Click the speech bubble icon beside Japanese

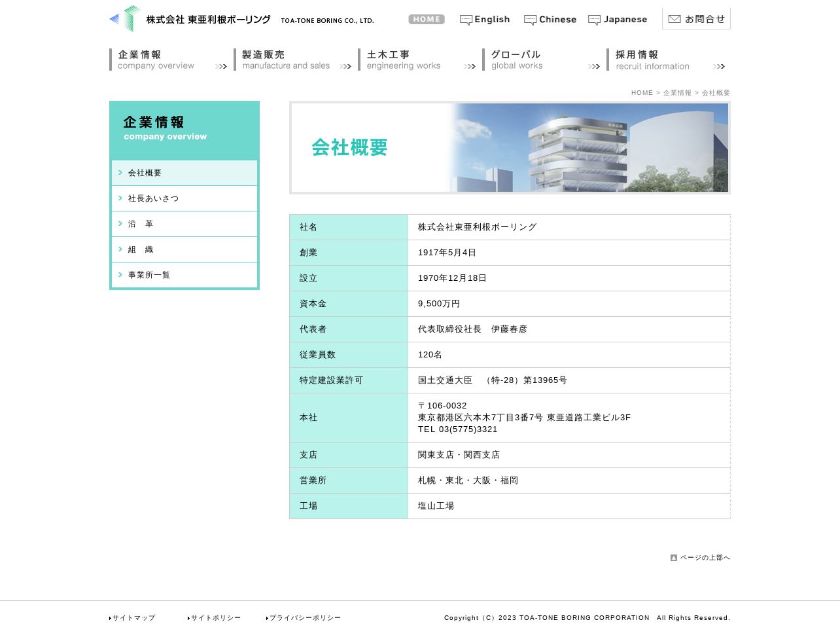[x=594, y=20]
